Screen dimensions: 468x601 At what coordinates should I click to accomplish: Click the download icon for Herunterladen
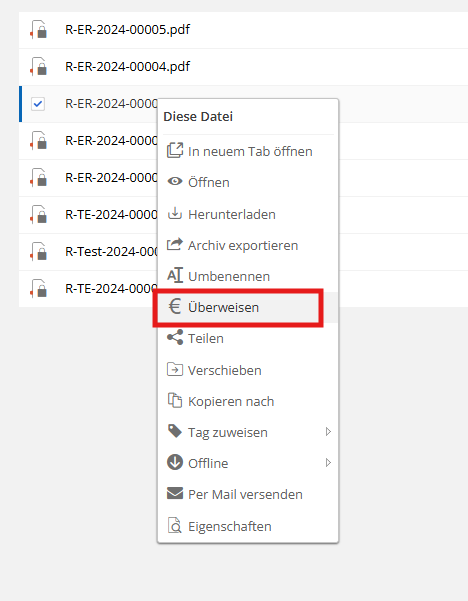(x=175, y=213)
